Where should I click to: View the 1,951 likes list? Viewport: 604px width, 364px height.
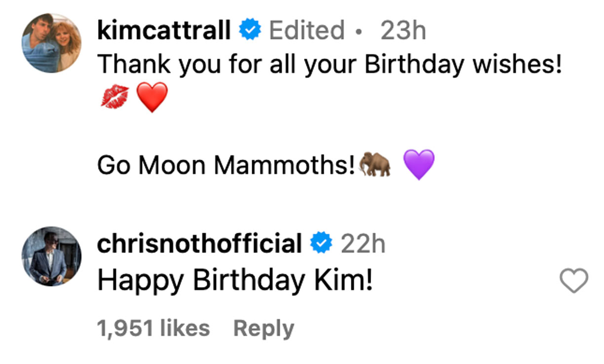(x=153, y=328)
